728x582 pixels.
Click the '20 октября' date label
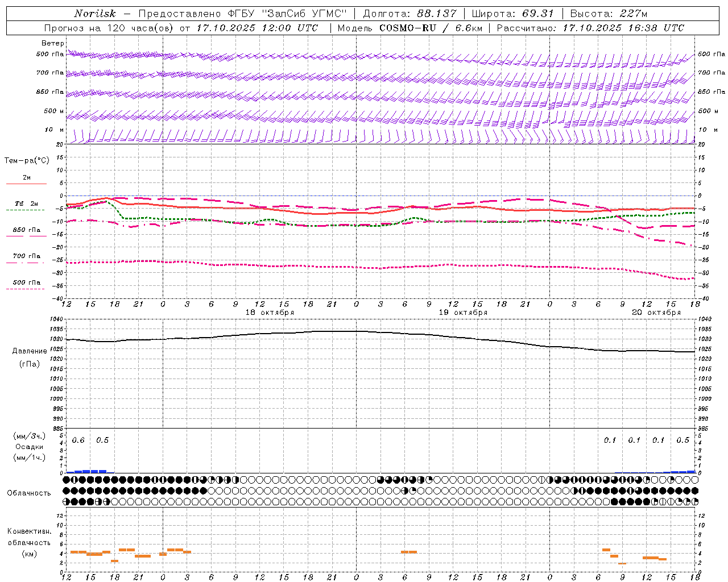(656, 313)
